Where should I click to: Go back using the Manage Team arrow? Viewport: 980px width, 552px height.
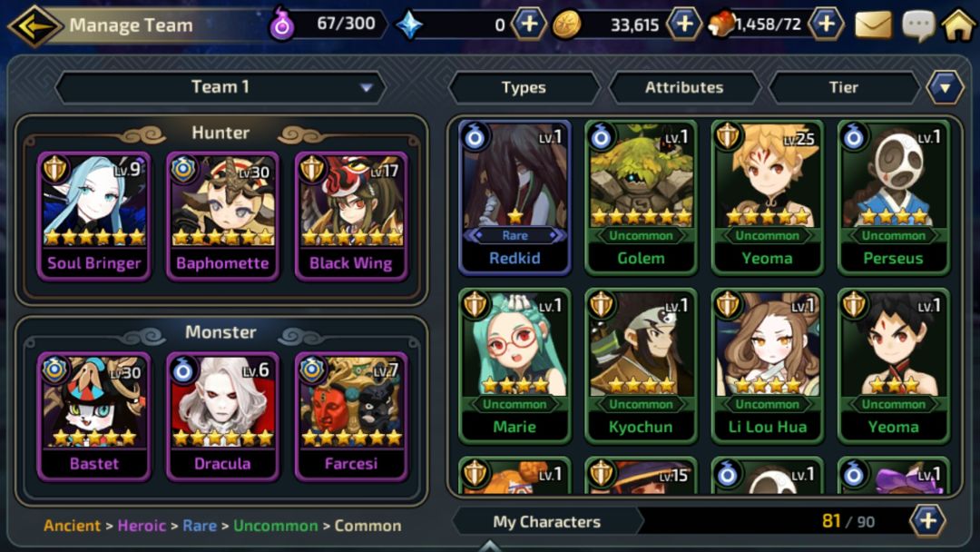(x=34, y=25)
